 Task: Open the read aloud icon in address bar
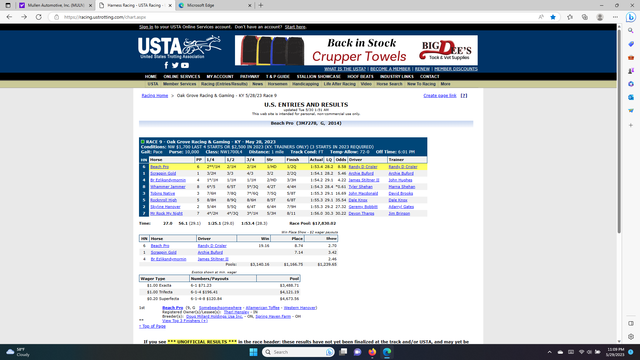pyautogui.click(x=541, y=17)
